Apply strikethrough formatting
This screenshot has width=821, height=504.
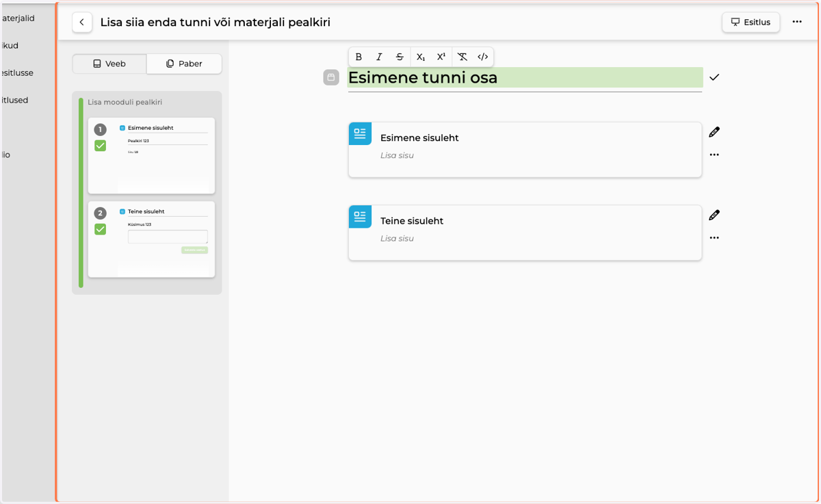click(400, 57)
